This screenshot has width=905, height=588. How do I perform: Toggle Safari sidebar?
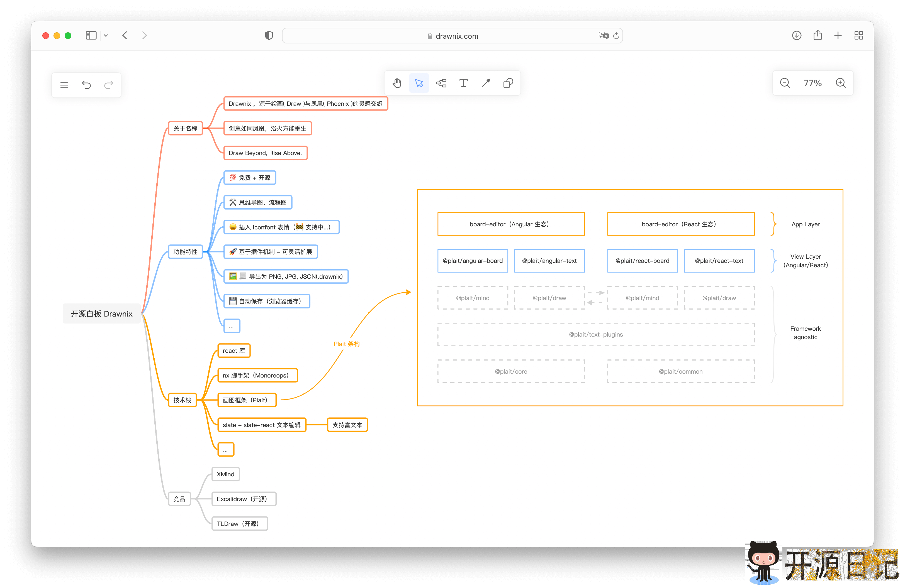(91, 36)
